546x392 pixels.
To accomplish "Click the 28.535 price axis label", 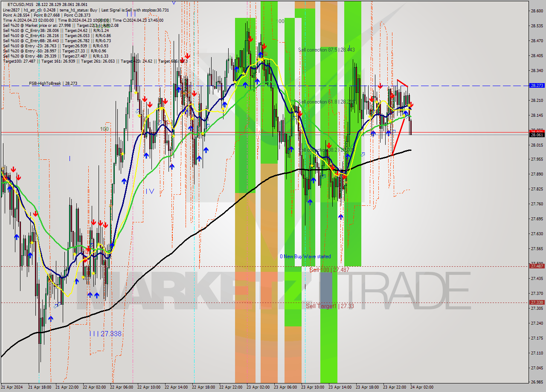I will point(537,26).
